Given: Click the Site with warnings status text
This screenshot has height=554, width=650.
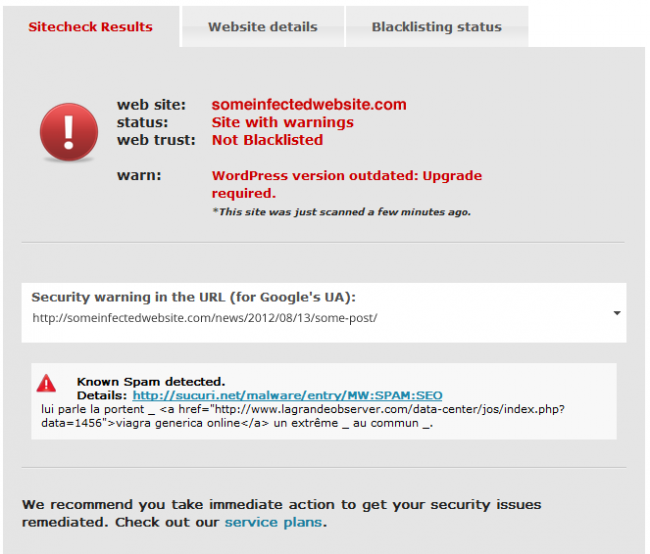Looking at the screenshot, I should pyautogui.click(x=282, y=122).
